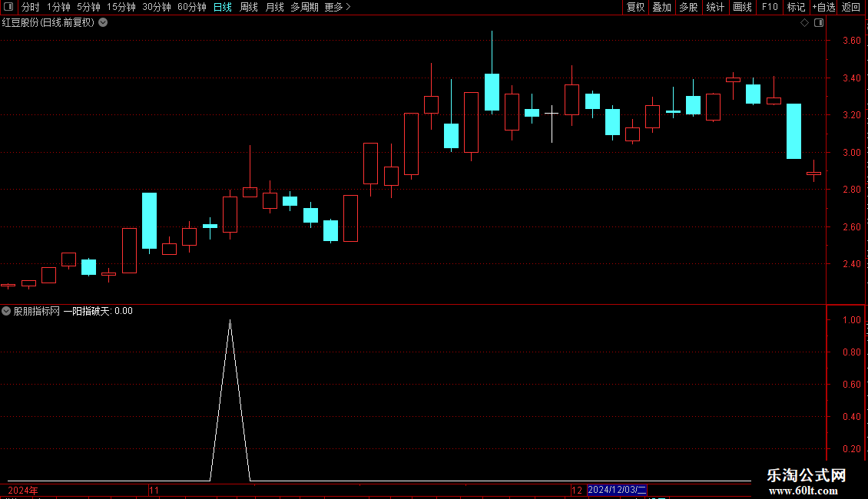Activate the 画线 drawing tools

point(742,7)
